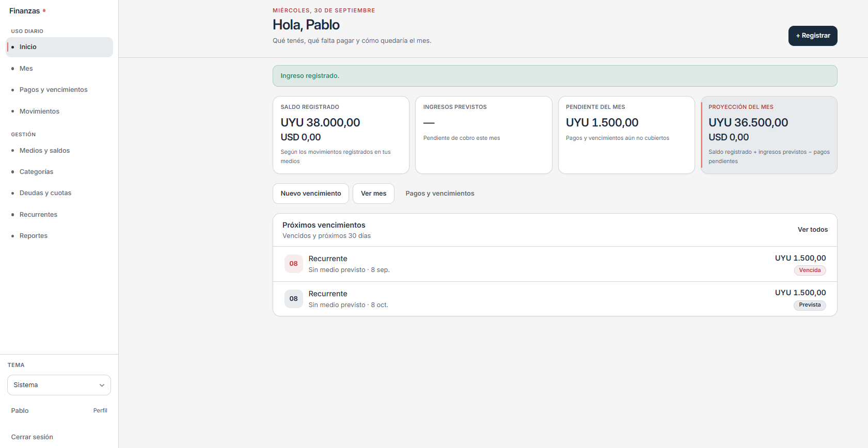The width and height of the screenshot is (868, 448).
Task: Click the 'Hola, Pablo' greeting heading
Action: [306, 25]
